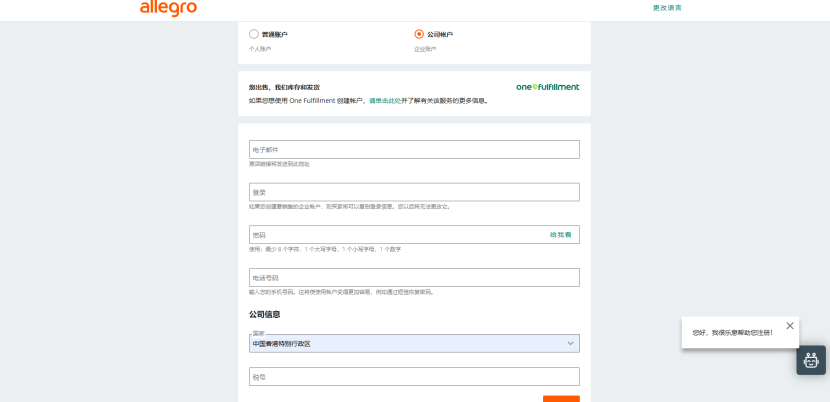Click the One Fulfillment logo
The width and height of the screenshot is (830, 402).
click(548, 87)
